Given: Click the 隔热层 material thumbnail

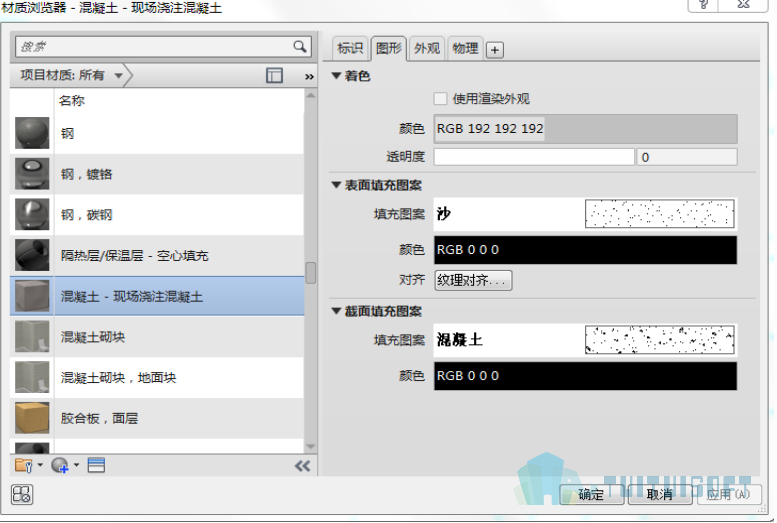Looking at the screenshot, I should click(x=32, y=255).
